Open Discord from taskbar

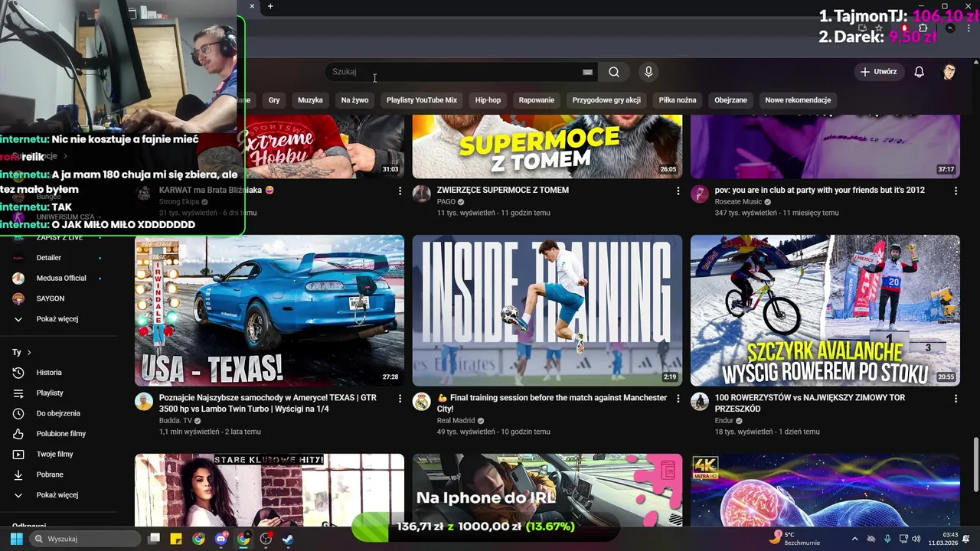click(221, 539)
